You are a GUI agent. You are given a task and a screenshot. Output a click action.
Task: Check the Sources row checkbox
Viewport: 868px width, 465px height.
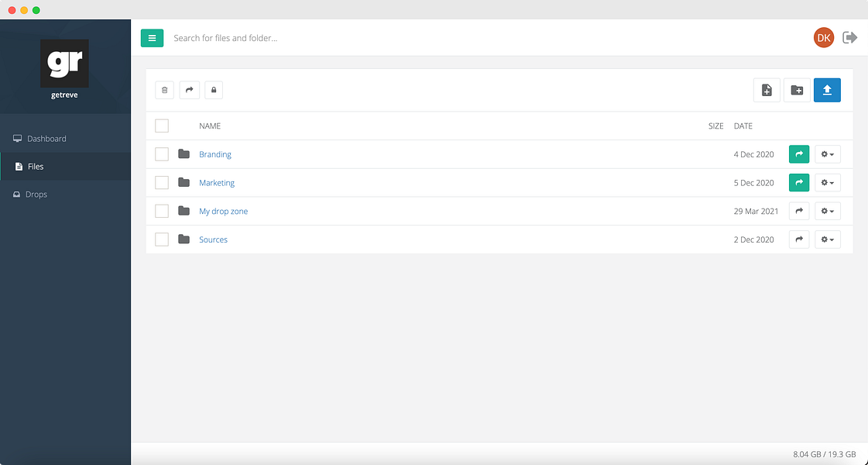(x=162, y=239)
